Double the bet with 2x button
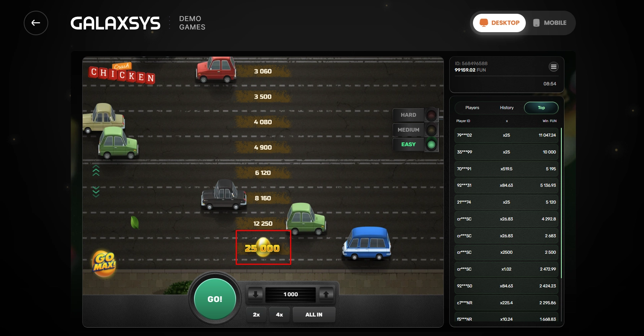The image size is (644, 336). tap(256, 315)
